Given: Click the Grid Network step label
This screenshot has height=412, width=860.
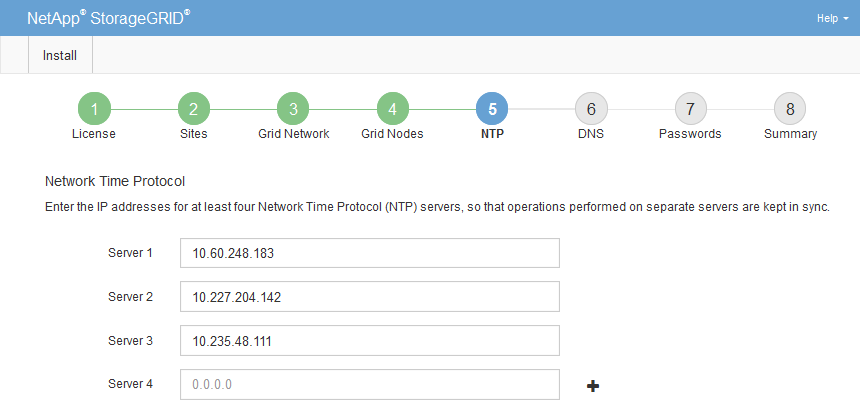Looking at the screenshot, I should (293, 133).
